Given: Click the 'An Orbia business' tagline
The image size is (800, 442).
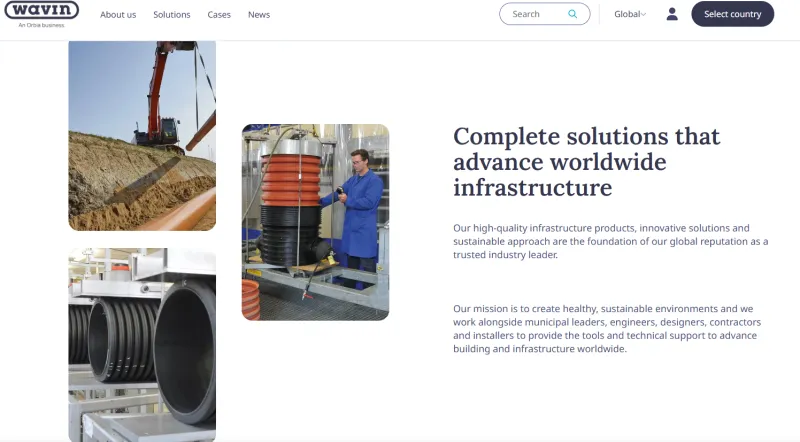Looking at the screenshot, I should pos(41,25).
